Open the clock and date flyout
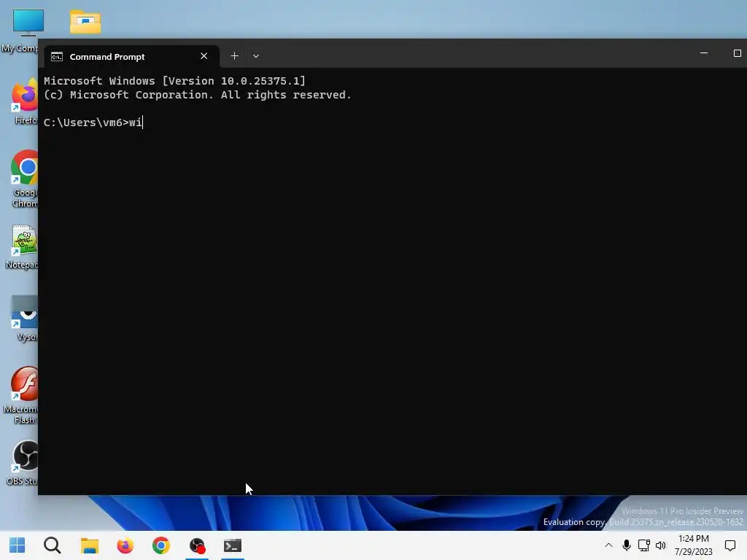The image size is (747, 560). [x=694, y=545]
